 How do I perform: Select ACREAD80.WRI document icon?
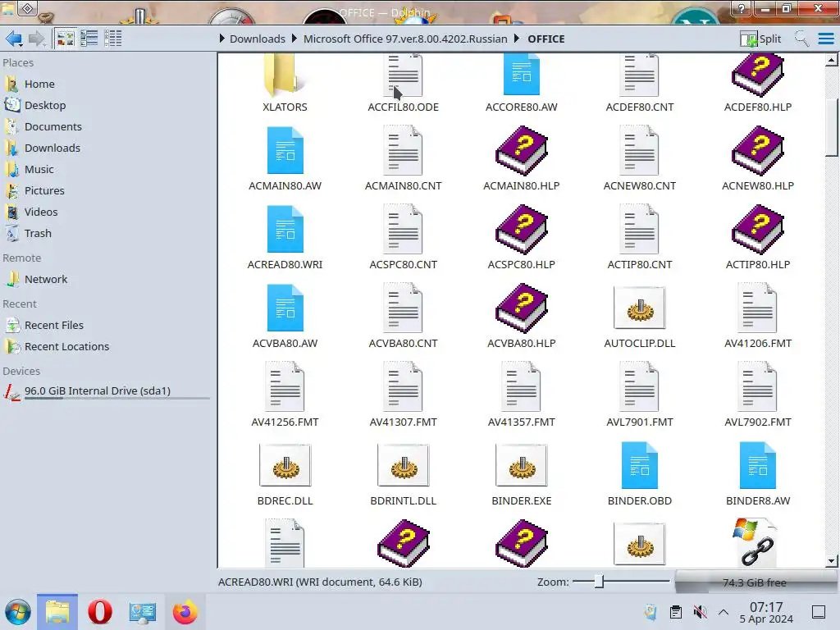pyautogui.click(x=285, y=230)
